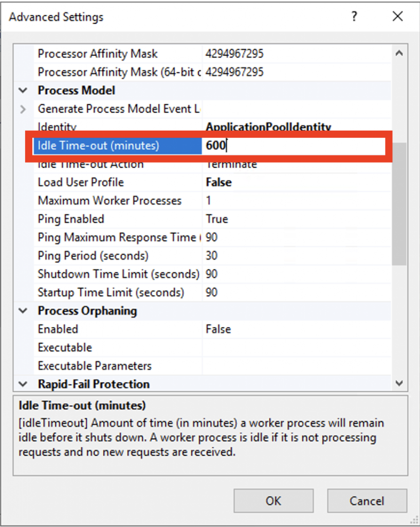Click the Idle Time-out value field
Image resolution: width=420 pixels, height=527 pixels.
294,146
